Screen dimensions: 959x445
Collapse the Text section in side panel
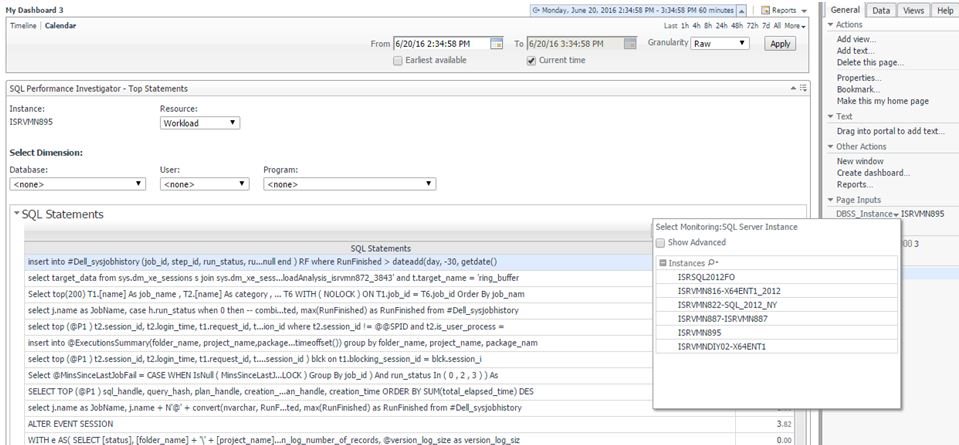[x=831, y=116]
